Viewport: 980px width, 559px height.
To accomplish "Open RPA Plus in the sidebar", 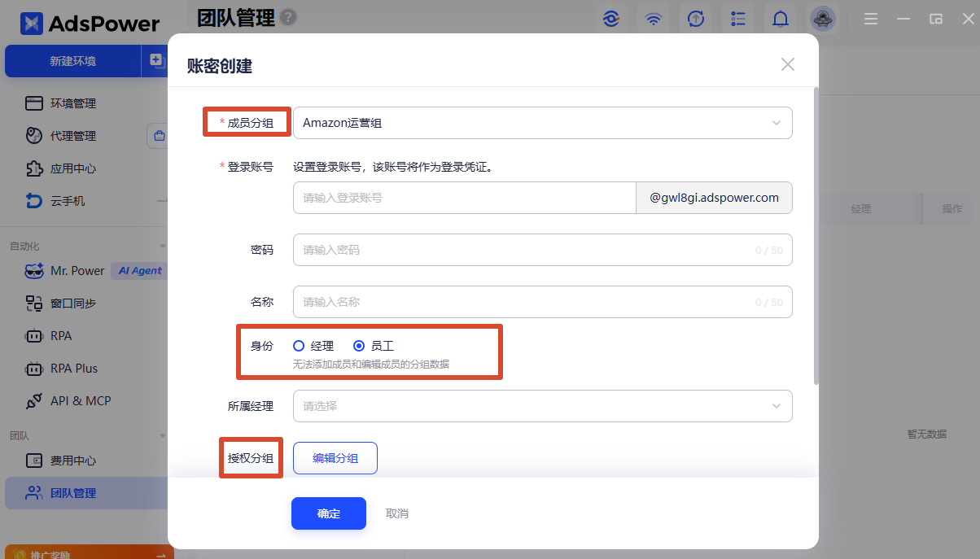I will tap(74, 369).
